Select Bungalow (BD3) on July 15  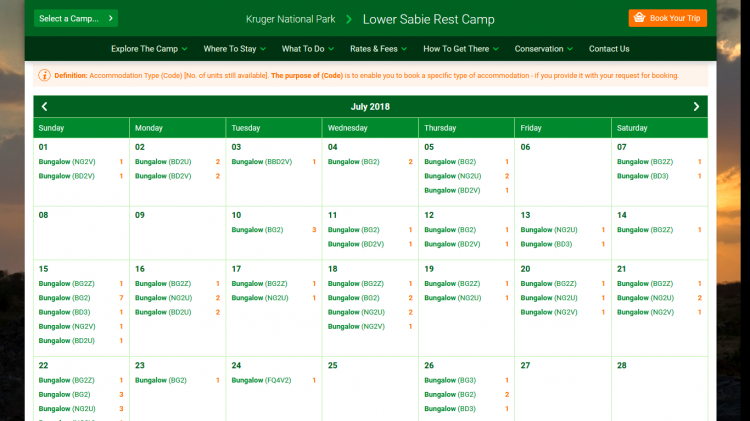pos(64,312)
